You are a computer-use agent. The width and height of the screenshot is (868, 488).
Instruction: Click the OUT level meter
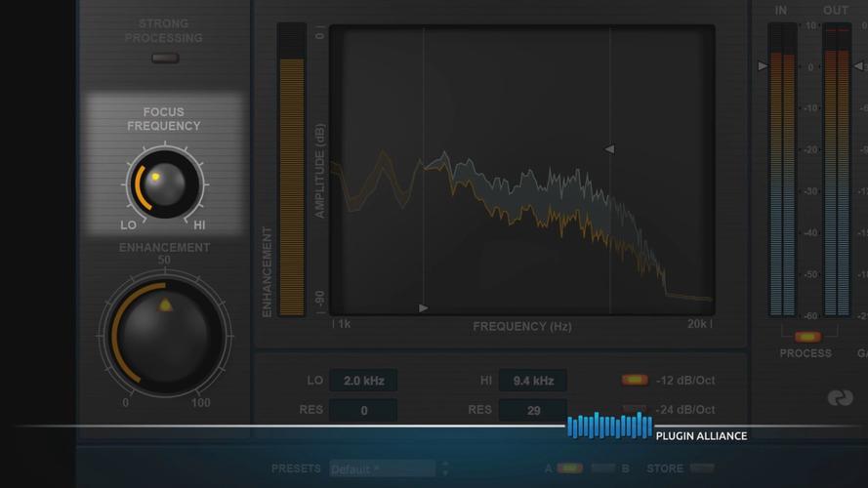coord(837,169)
